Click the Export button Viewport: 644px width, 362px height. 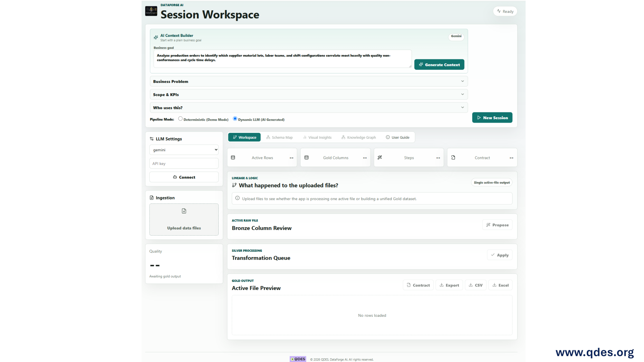pyautogui.click(x=449, y=285)
